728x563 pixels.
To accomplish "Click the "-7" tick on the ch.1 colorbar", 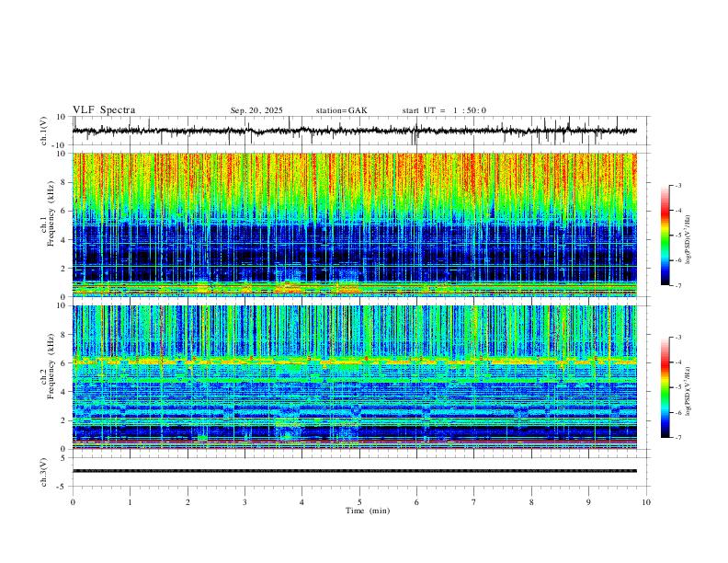I will click(678, 285).
